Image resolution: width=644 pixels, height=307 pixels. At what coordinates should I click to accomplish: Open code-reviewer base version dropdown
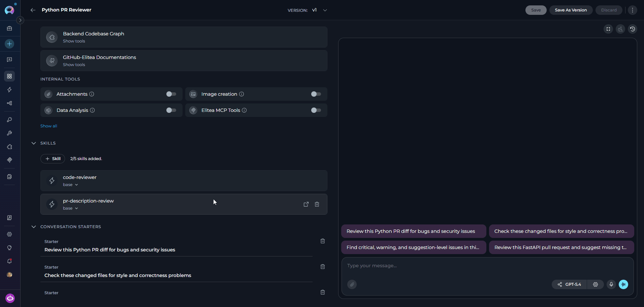[70, 185]
